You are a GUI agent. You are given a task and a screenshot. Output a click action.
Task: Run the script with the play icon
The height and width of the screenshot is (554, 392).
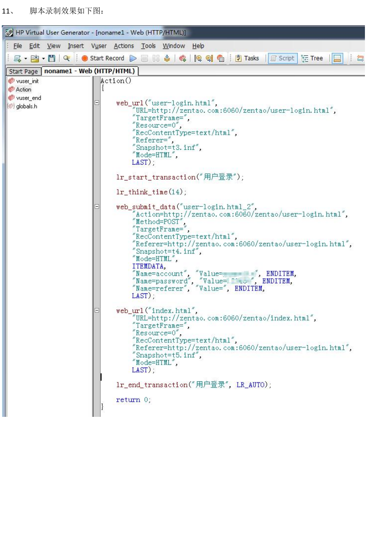point(133,58)
